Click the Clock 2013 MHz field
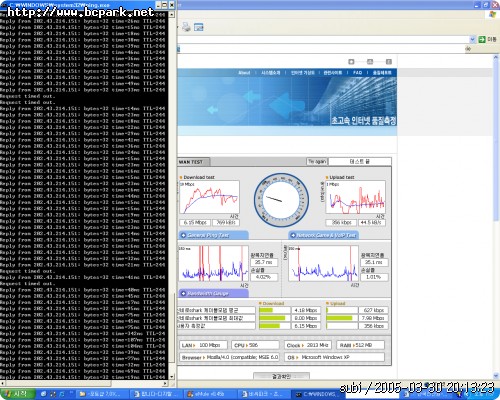The image size is (500, 400). click(308, 345)
